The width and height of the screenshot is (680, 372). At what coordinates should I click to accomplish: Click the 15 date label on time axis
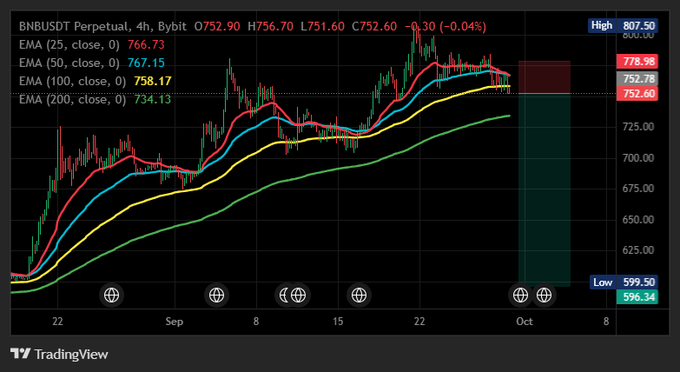tap(338, 322)
